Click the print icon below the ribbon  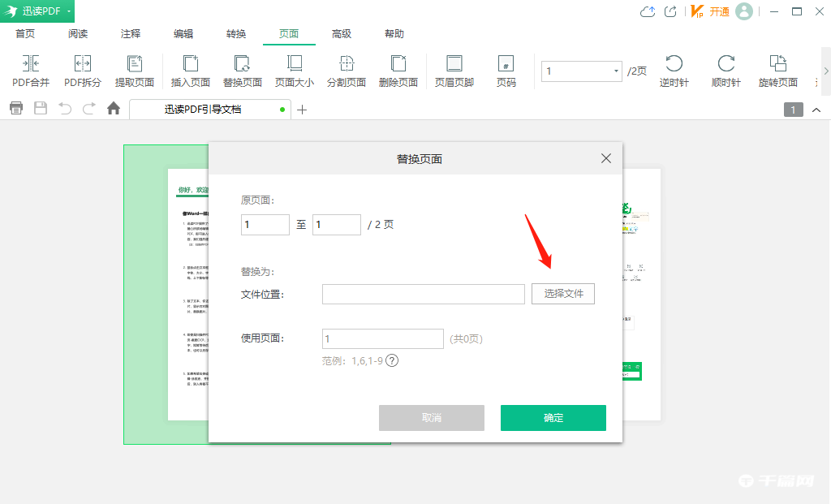pos(15,108)
